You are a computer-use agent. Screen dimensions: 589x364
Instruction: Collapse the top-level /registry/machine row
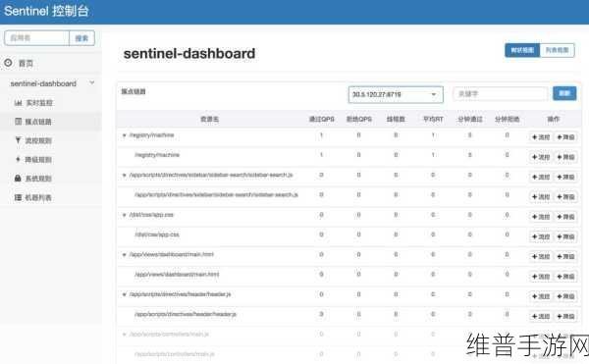(125, 135)
